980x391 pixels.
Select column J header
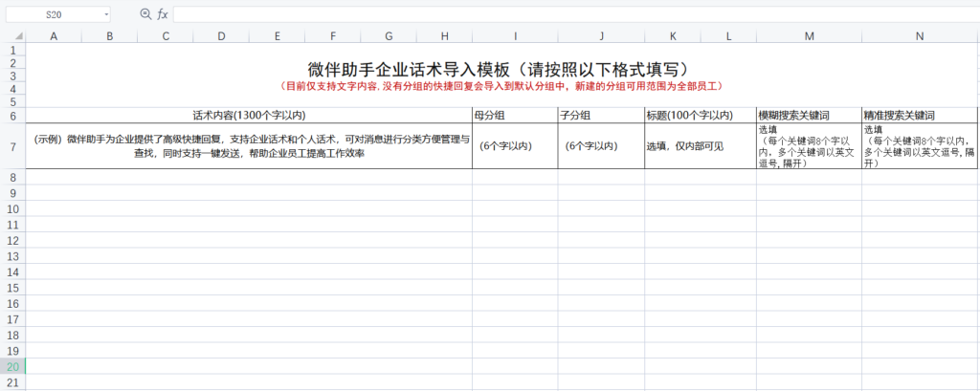(x=601, y=36)
